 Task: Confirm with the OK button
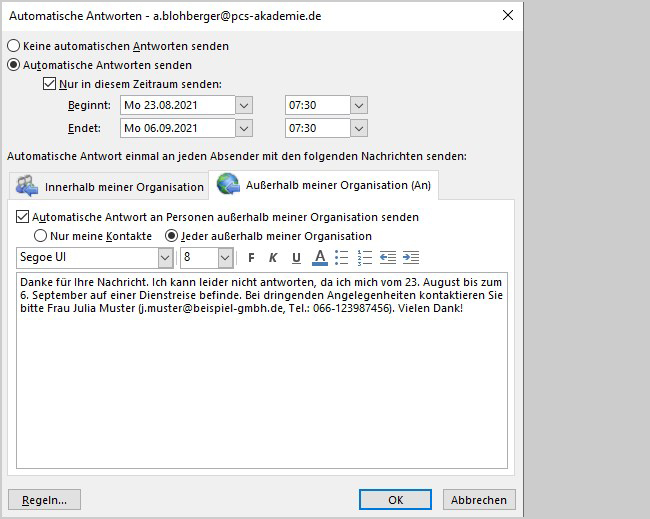[x=395, y=500]
